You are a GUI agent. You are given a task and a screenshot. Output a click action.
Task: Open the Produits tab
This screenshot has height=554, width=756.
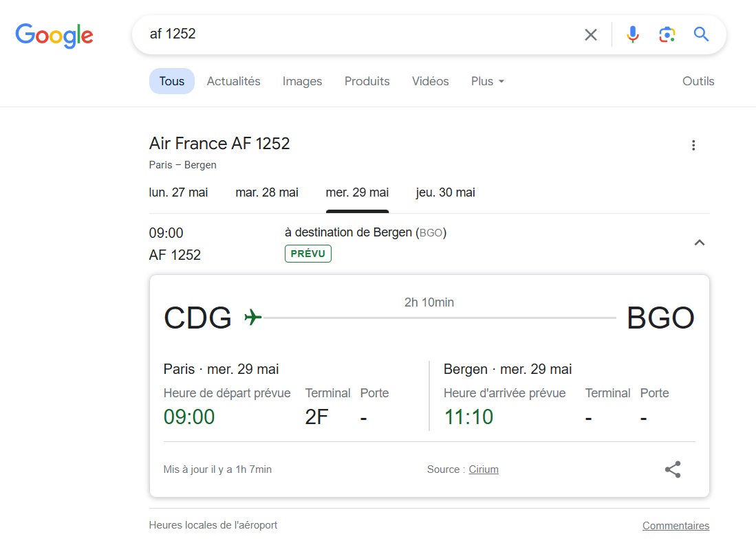(367, 81)
